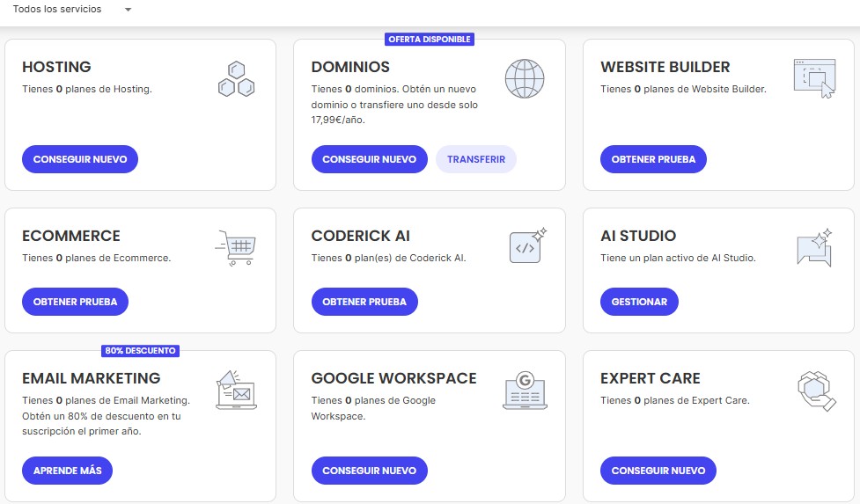860x504 pixels.
Task: Click the Google Workspace laptop icon
Action: click(525, 390)
